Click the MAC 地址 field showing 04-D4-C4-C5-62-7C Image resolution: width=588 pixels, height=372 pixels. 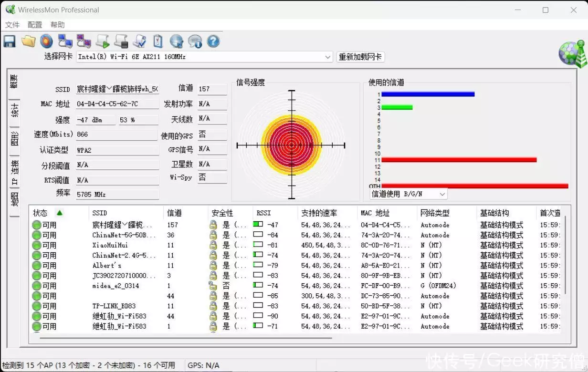pyautogui.click(x=117, y=104)
